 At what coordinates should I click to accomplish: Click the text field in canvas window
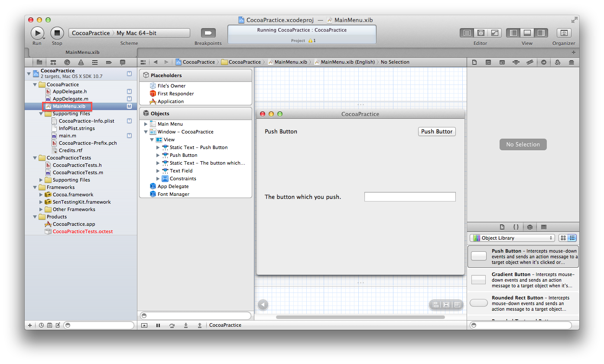410,197
